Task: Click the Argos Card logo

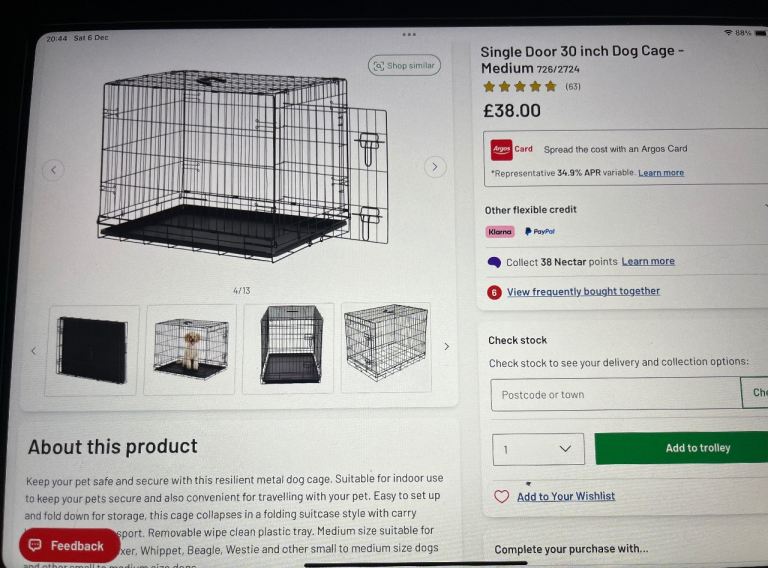Action: tap(502, 149)
